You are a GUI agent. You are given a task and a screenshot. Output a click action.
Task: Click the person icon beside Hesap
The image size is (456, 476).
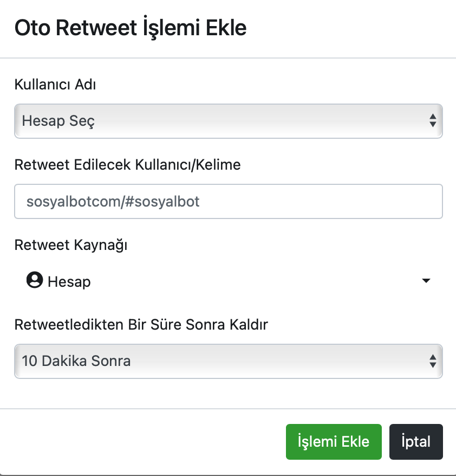click(x=35, y=280)
